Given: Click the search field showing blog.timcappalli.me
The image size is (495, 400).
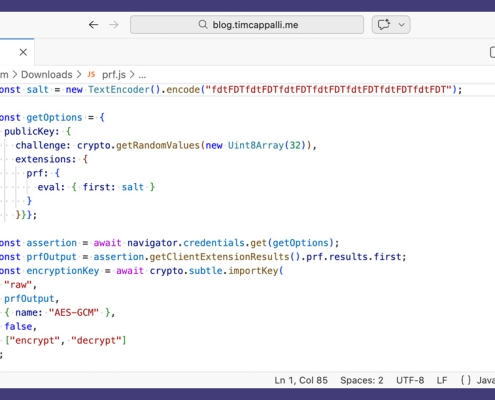Looking at the screenshot, I should tap(247, 25).
